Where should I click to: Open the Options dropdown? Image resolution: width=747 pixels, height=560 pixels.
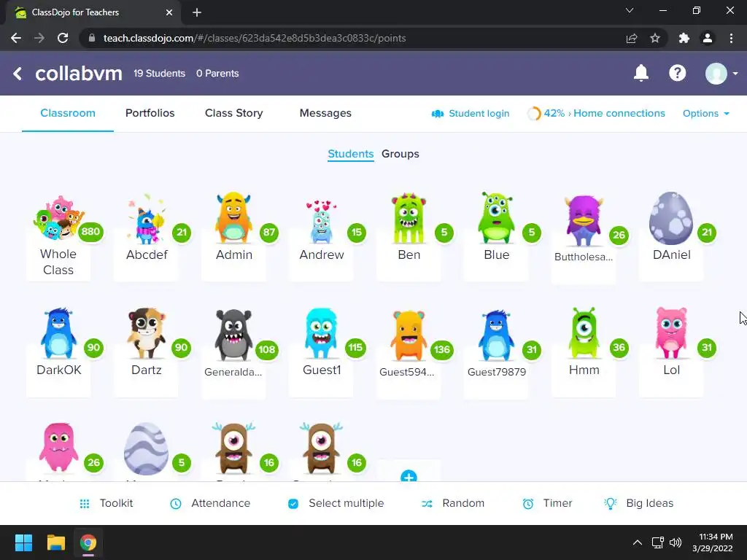coord(706,113)
